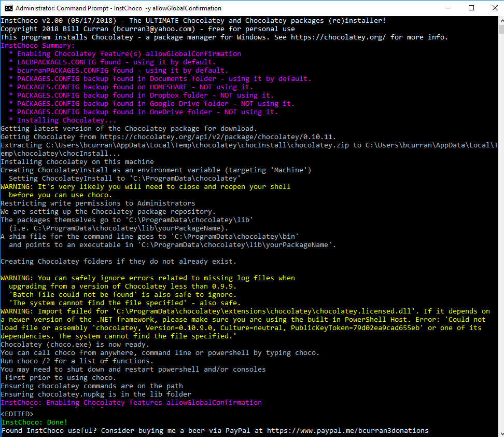Click 'before you can use choco.' line
Screen dimensions: 504x437
[61, 195]
